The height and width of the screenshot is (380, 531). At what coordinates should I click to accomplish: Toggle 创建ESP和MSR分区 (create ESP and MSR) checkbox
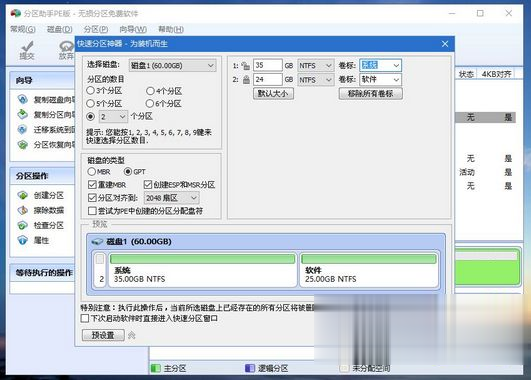[148, 185]
